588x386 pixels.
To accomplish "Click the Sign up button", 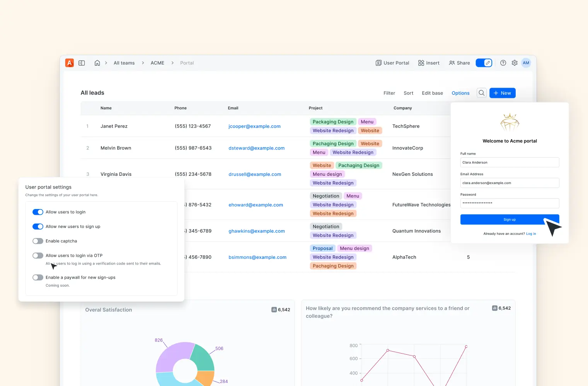I will (x=510, y=219).
